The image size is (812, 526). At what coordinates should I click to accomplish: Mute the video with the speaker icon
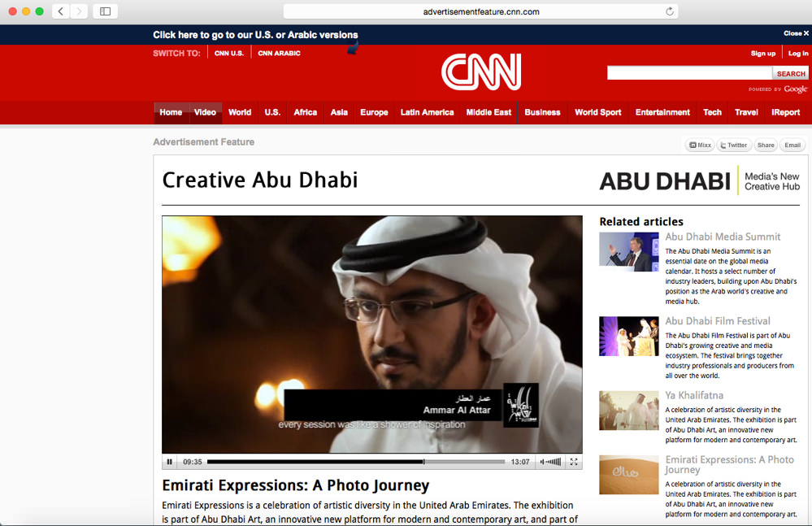coord(542,462)
